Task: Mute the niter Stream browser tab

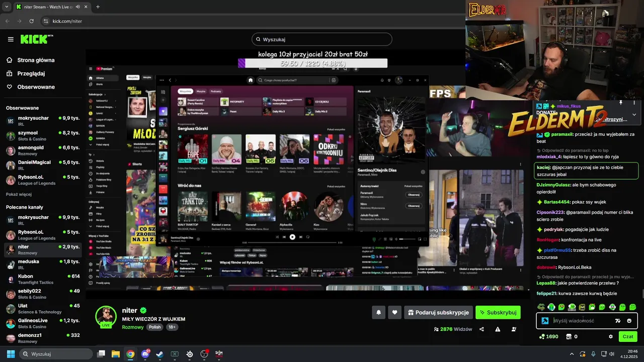Action: (77, 7)
